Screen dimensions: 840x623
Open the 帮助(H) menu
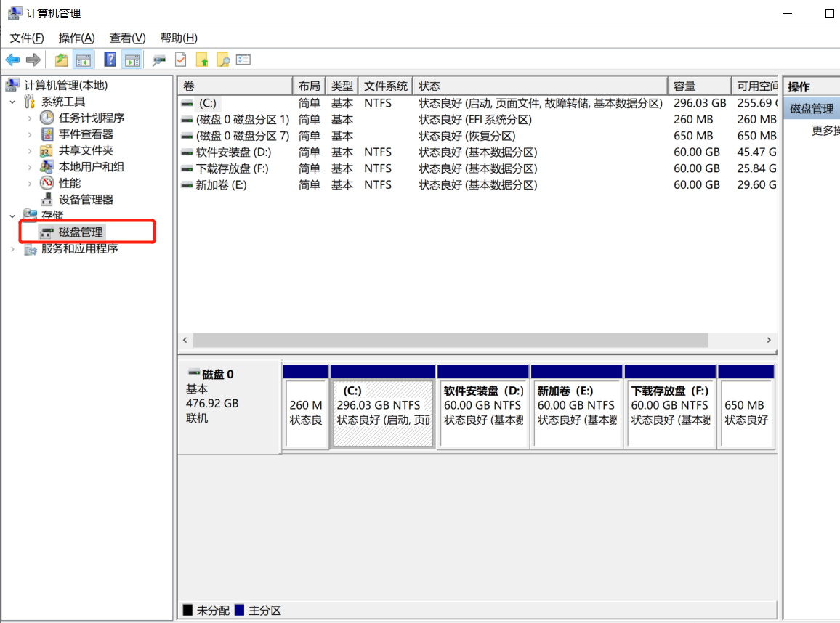179,38
